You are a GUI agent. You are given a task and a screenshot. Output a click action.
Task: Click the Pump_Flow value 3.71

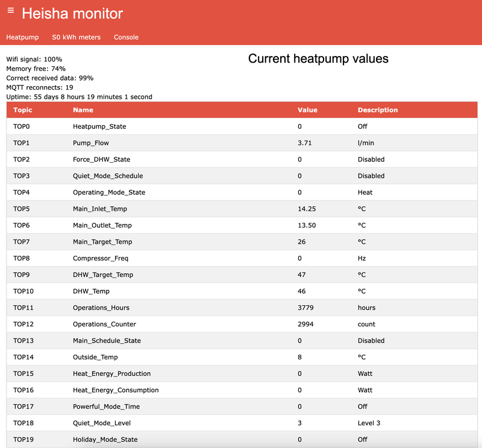304,143
